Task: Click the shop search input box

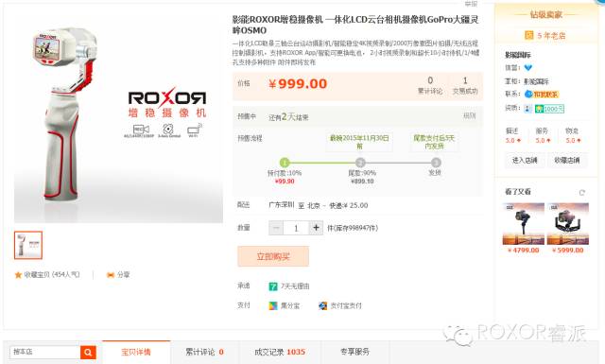Action: pyautogui.click(x=45, y=352)
